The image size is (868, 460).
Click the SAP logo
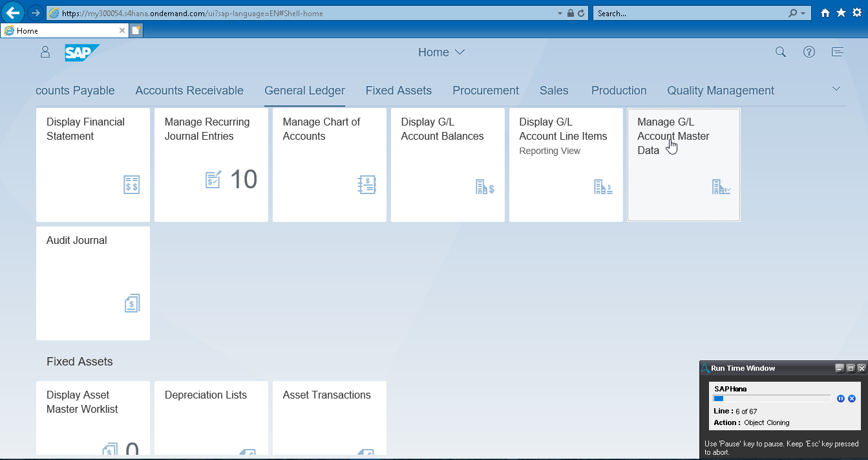tap(82, 52)
